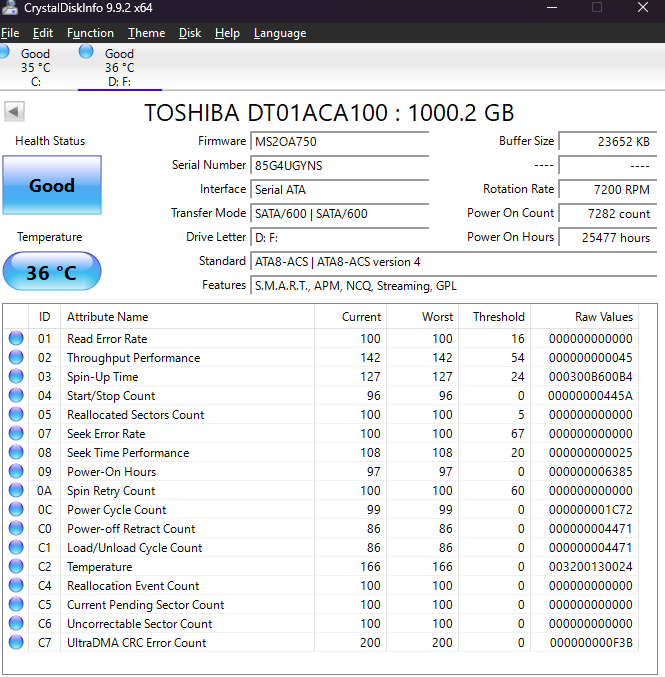This screenshot has width=665, height=677.
Task: Select the C: disk tab at 35 °C
Action: [x=35, y=67]
